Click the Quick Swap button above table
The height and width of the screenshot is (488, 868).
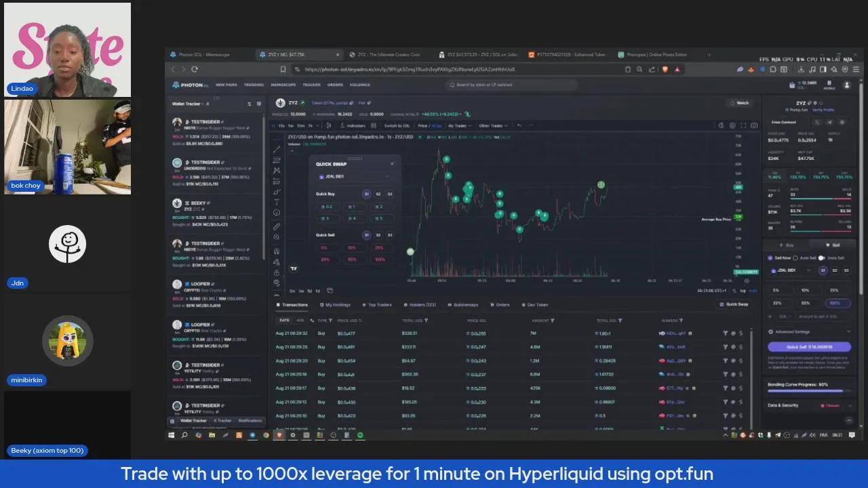pyautogui.click(x=734, y=305)
